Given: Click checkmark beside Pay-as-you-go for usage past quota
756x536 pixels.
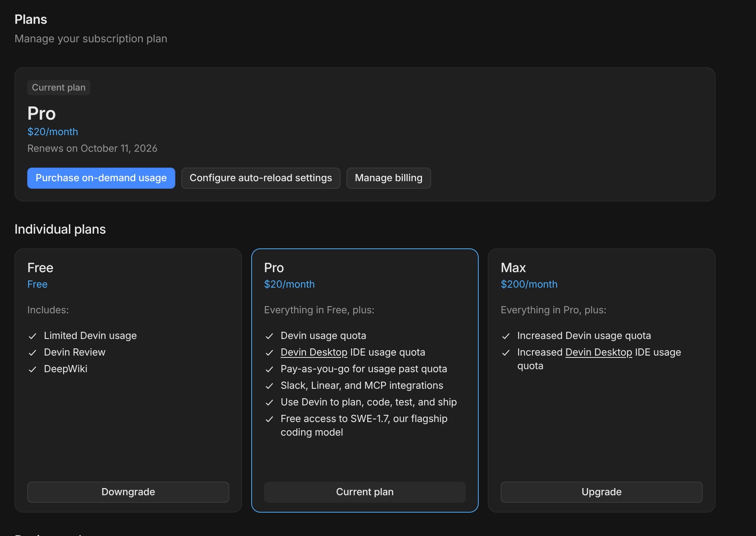Looking at the screenshot, I should point(269,369).
